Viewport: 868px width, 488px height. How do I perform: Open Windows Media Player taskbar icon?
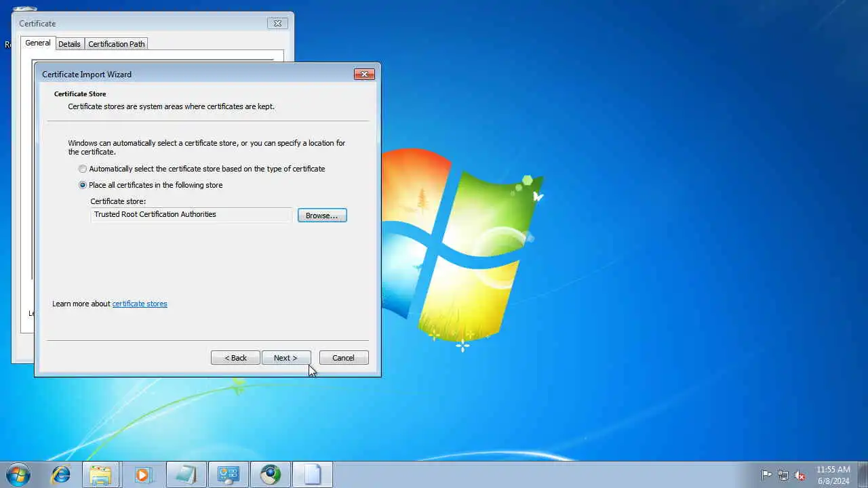point(143,474)
